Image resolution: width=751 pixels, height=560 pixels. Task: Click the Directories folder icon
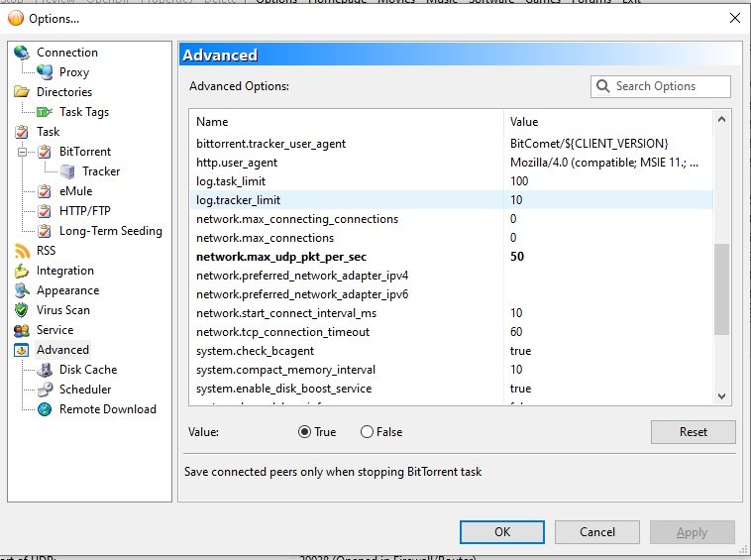click(22, 92)
